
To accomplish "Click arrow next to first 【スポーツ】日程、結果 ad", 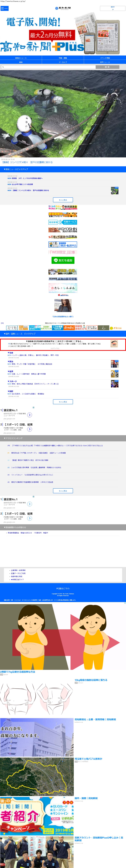I will pyautogui.click(x=30, y=429).
